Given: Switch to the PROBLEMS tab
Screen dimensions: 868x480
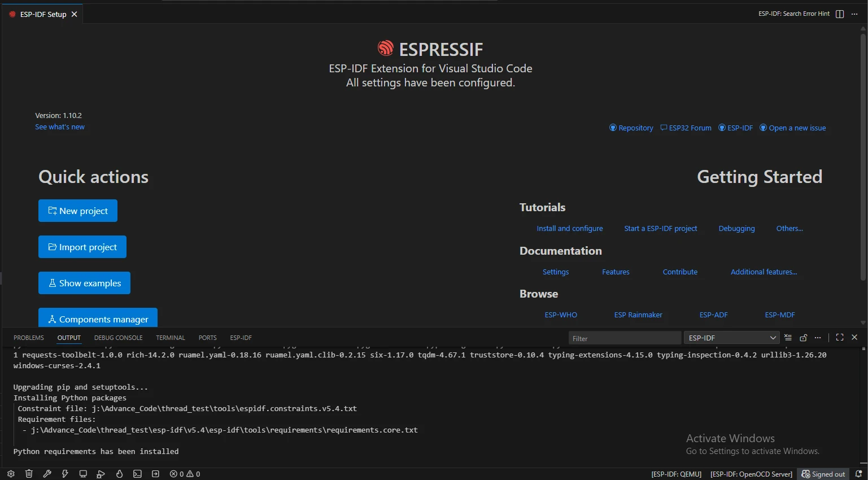Looking at the screenshot, I should pos(29,338).
